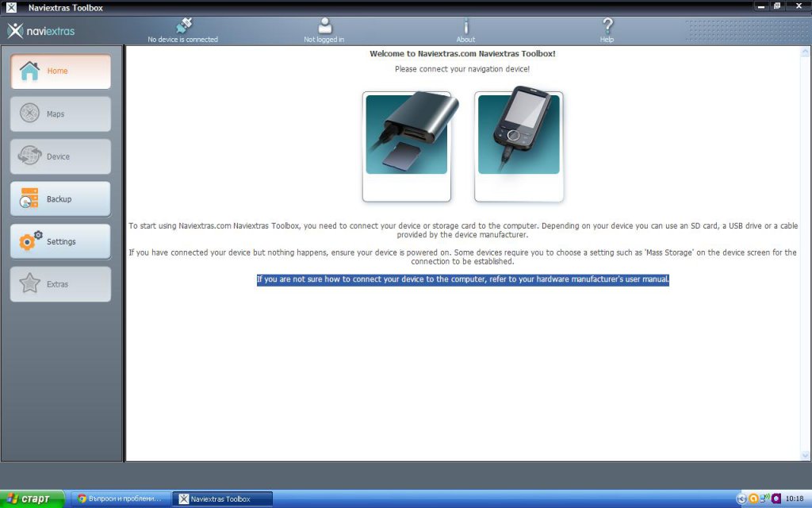
Task: Open the About info icon
Action: pos(465,26)
